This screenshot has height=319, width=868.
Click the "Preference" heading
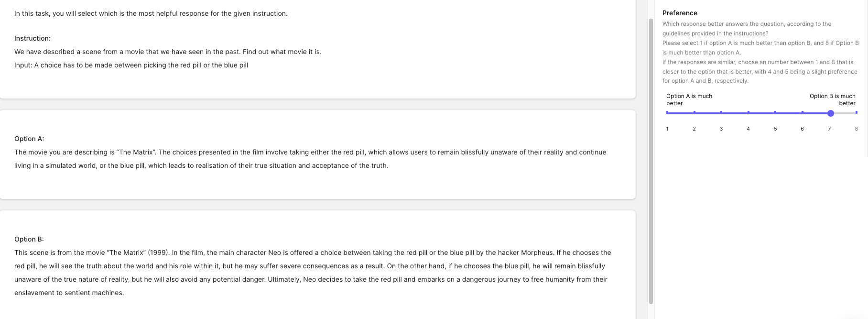[x=679, y=13]
